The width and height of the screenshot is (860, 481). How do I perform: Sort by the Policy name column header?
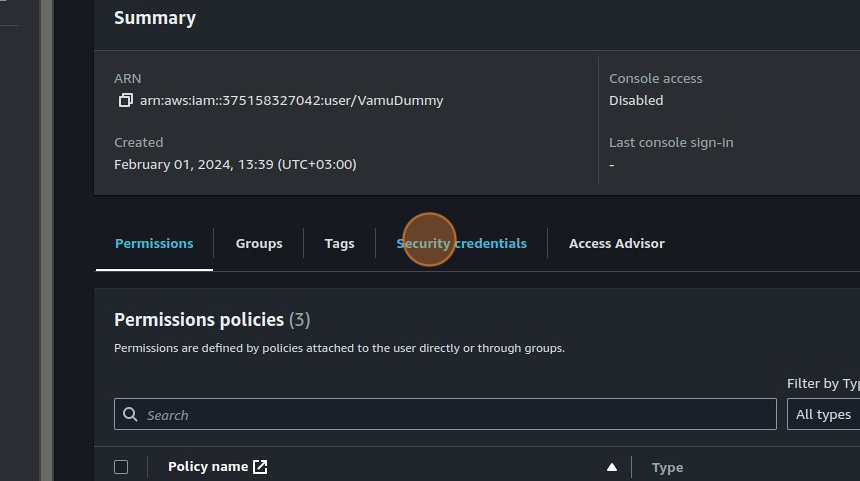[x=207, y=466]
